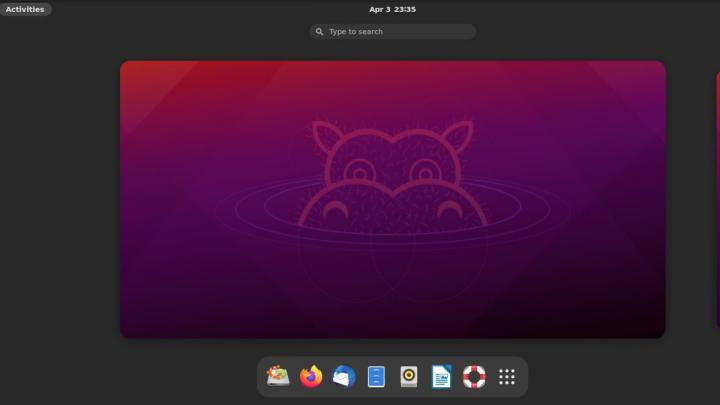
Task: Open the Files file manager
Action: 376,377
